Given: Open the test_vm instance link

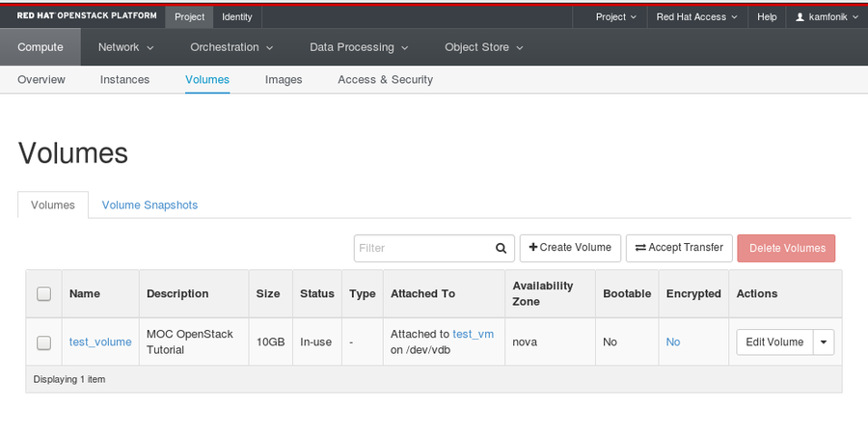Looking at the screenshot, I should 474,334.
